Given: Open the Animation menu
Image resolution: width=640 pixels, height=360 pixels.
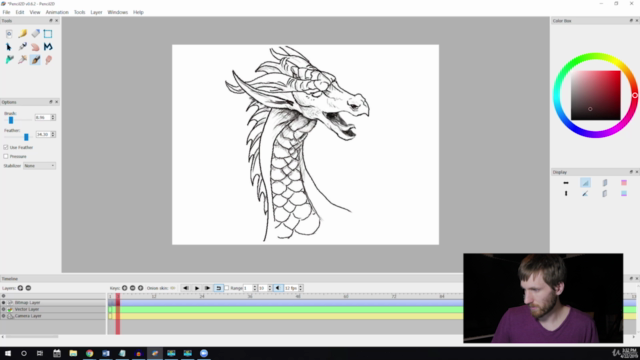Looking at the screenshot, I should 57,12.
